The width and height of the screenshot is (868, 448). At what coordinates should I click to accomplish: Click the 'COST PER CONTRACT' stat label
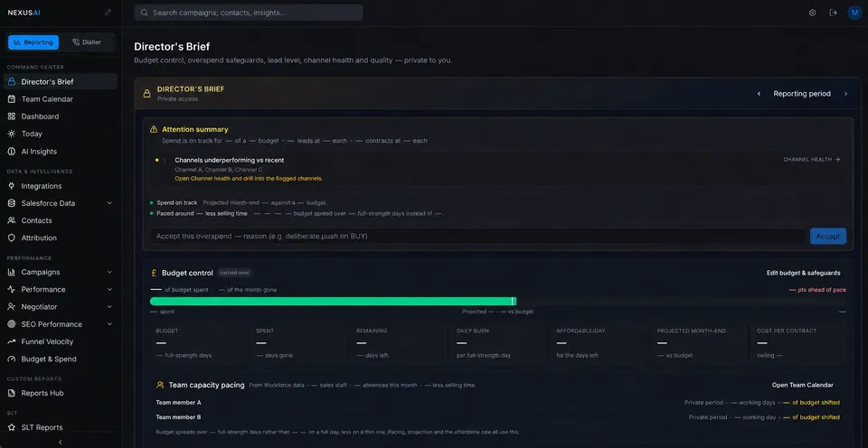[787, 331]
